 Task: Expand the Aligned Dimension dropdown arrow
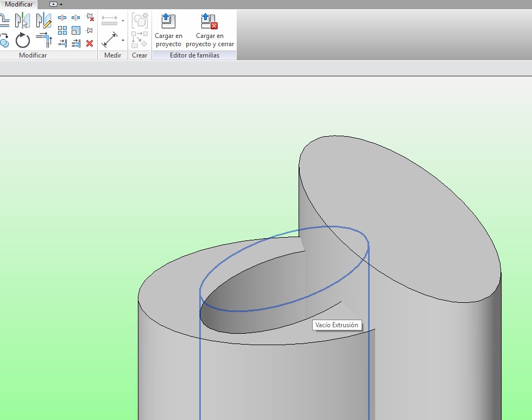coord(123,40)
